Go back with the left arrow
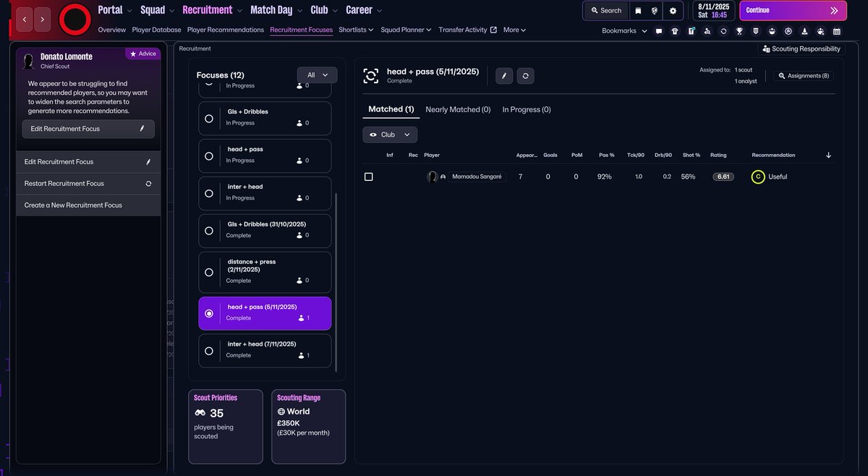 pos(24,20)
